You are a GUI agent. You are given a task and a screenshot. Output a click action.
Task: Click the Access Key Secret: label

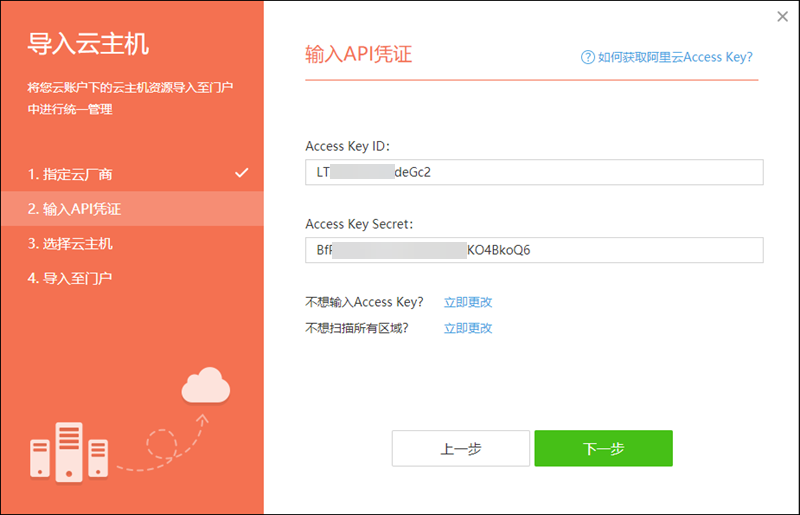click(x=359, y=224)
